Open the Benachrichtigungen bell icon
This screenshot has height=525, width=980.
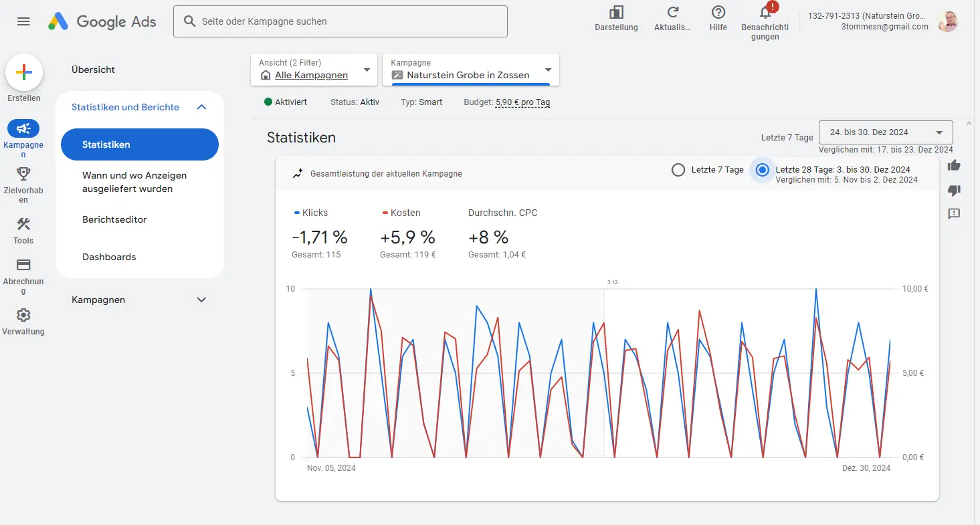[x=766, y=11]
